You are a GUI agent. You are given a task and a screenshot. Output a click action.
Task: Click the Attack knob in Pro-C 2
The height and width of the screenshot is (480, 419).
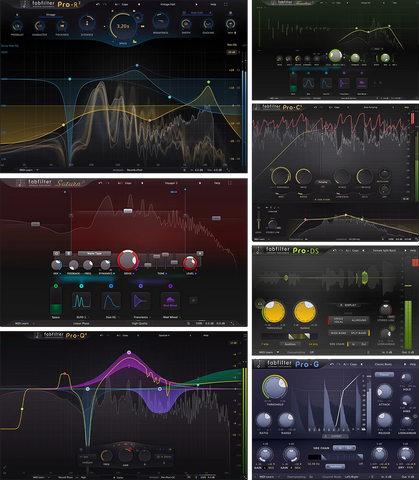click(x=342, y=176)
